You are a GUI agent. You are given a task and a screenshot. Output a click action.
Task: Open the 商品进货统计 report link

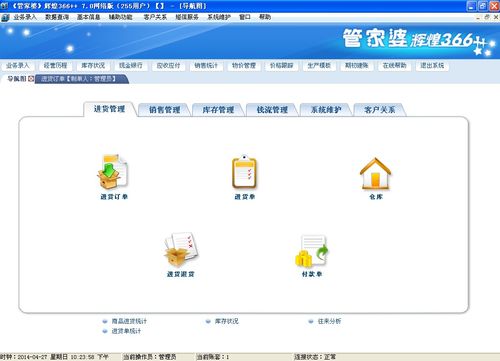(x=129, y=321)
